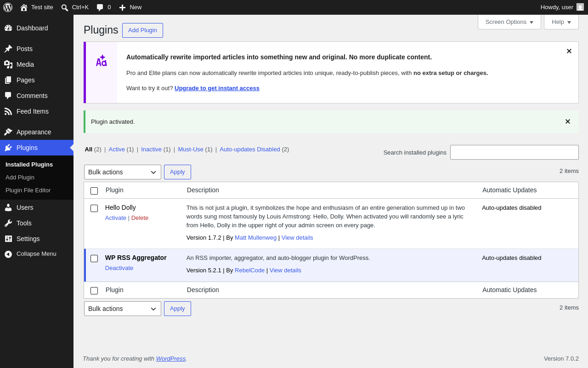
Task: Click the Description column header
Action: coord(203,190)
